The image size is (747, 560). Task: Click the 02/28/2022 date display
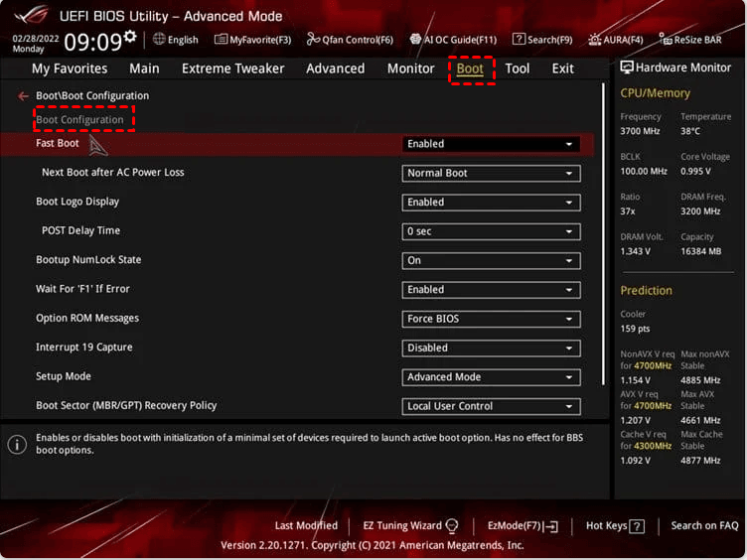pyautogui.click(x=36, y=39)
